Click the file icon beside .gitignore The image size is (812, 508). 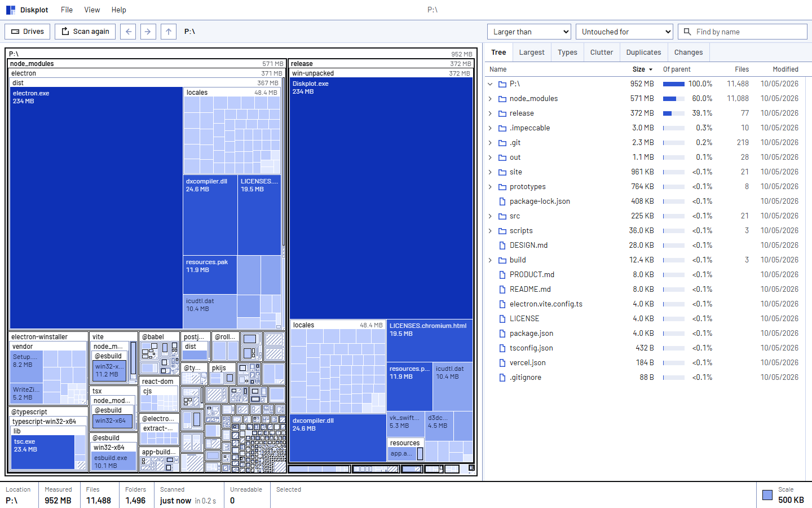pos(502,378)
